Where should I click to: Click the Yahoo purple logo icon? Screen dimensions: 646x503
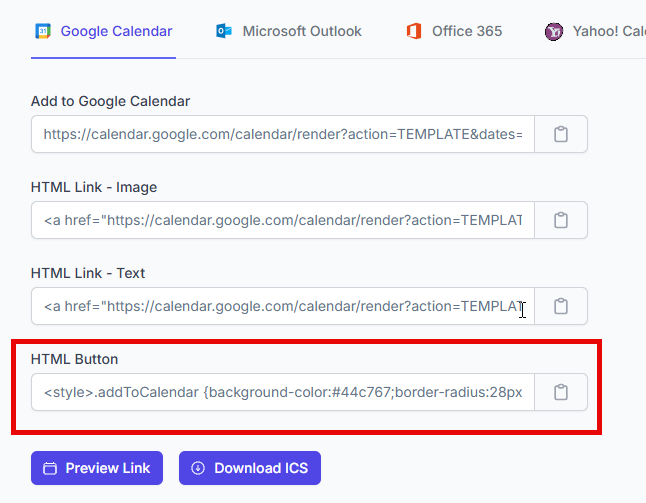[x=554, y=31]
